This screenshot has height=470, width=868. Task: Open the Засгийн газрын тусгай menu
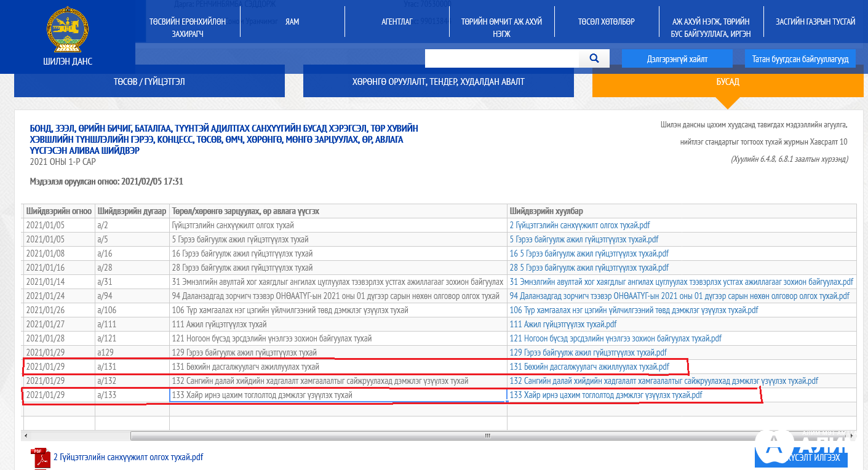(815, 22)
